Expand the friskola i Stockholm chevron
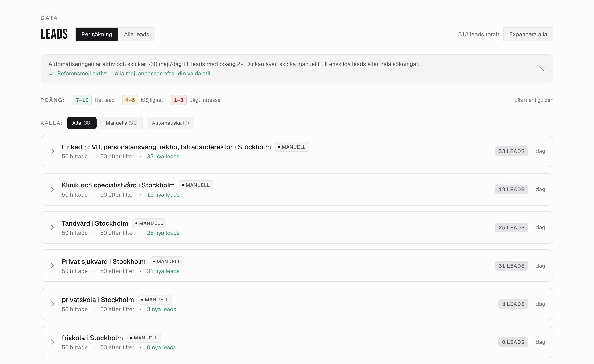 point(52,342)
